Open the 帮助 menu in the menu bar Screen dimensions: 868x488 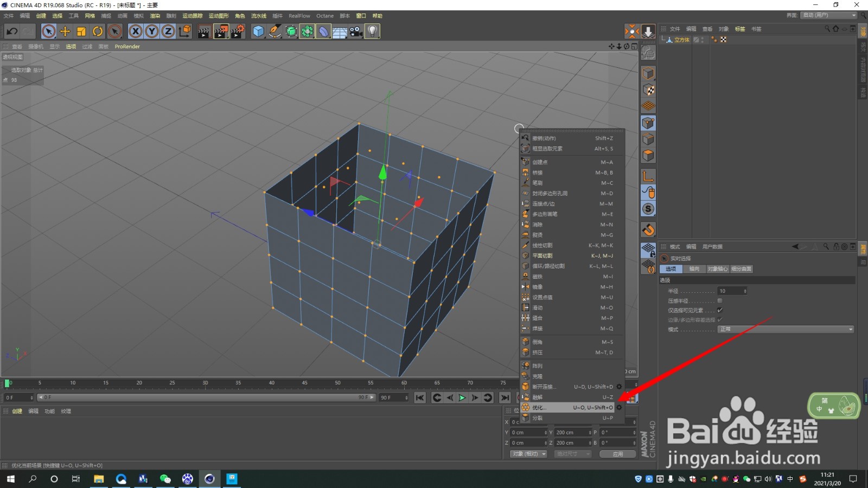tap(377, 16)
